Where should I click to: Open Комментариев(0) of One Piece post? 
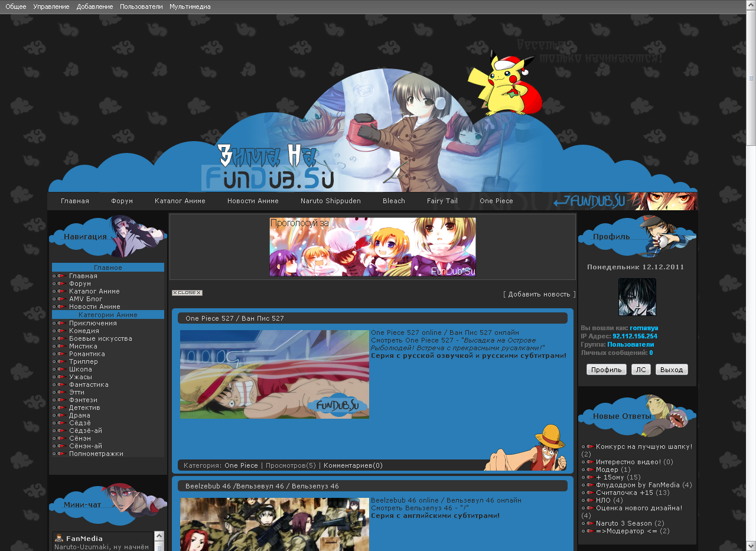click(353, 465)
